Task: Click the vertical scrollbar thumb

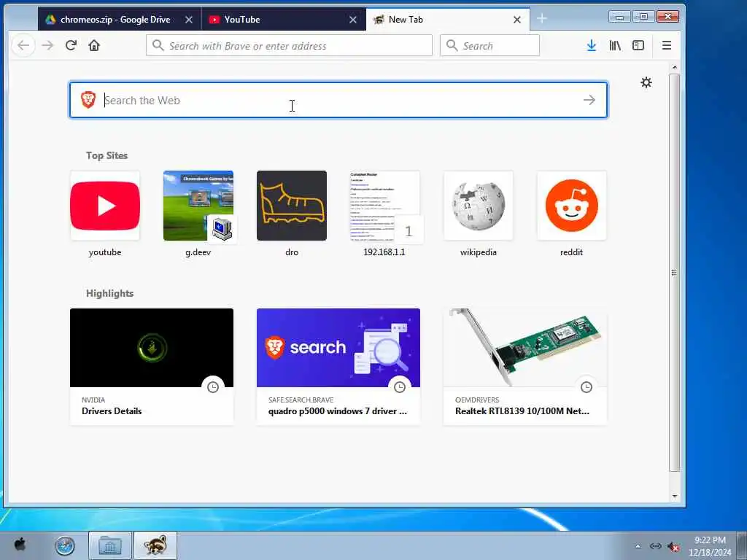Action: [x=674, y=273]
